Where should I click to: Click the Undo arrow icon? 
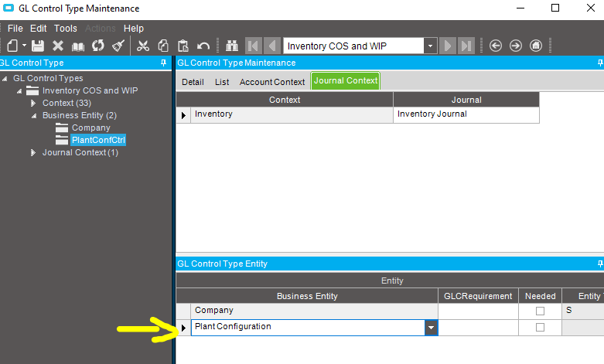(203, 46)
